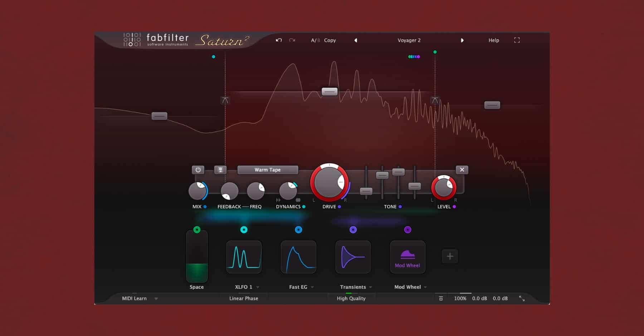
Task: Toggle High Quality mode
Action: click(x=351, y=298)
